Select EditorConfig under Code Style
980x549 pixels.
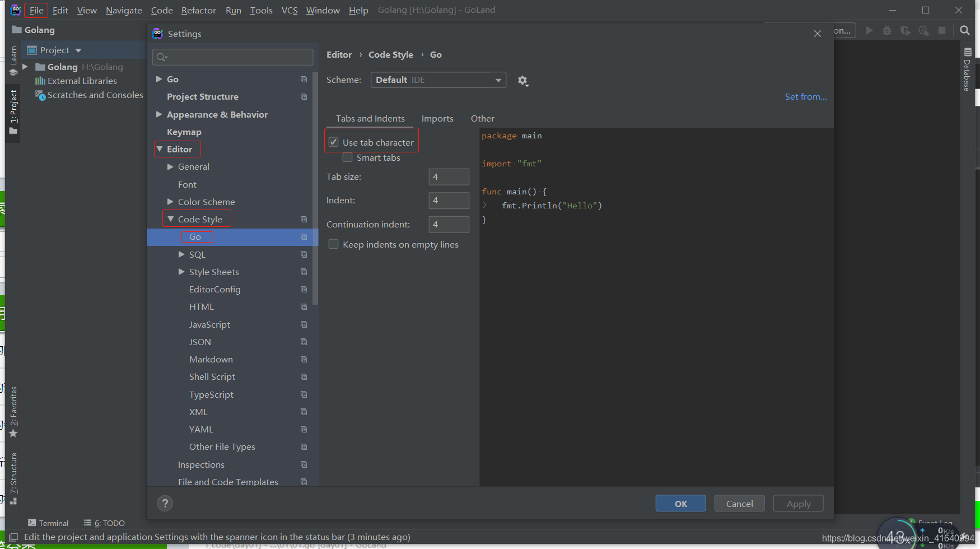coord(214,289)
